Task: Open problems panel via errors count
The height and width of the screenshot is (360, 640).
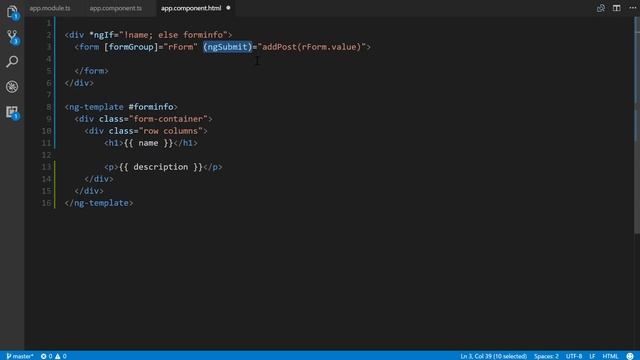Action: click(47, 356)
